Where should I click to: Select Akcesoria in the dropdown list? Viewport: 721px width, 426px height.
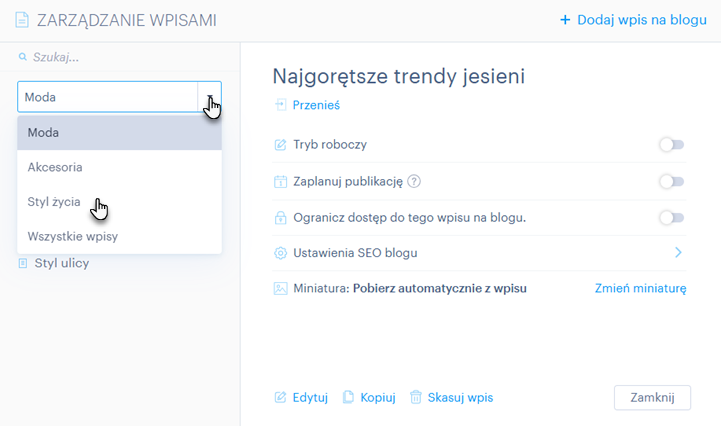tap(120, 167)
